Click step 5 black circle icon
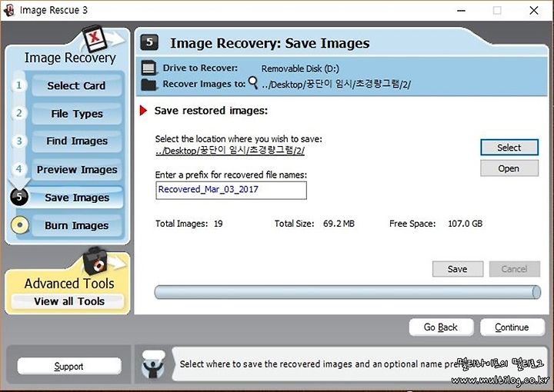The width and height of the screenshot is (554, 392). [19, 197]
